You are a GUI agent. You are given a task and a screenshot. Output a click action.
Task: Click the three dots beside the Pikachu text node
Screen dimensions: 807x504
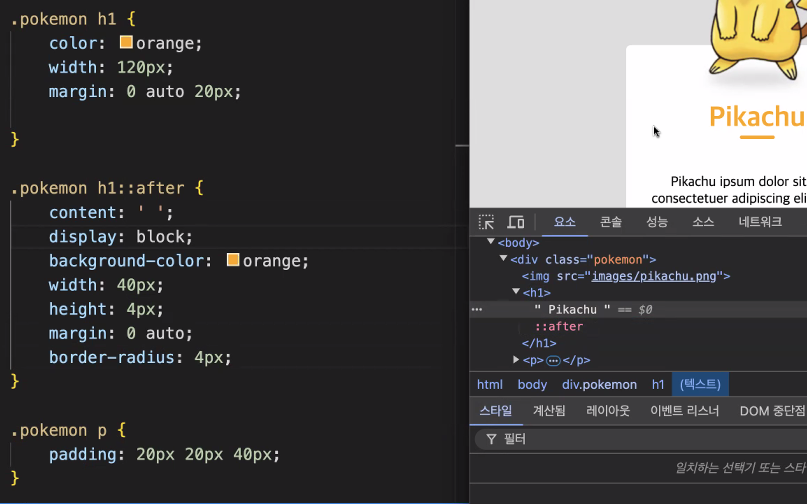(x=477, y=309)
